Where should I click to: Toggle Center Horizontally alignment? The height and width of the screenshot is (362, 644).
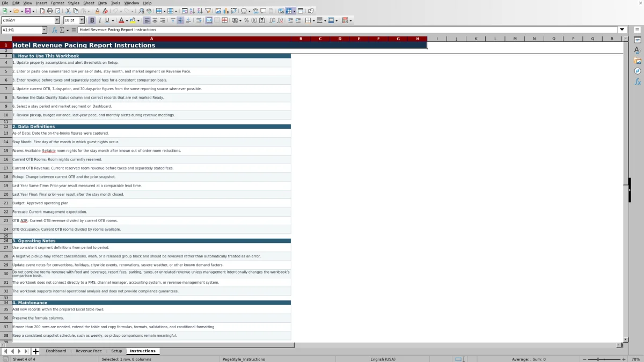(155, 20)
